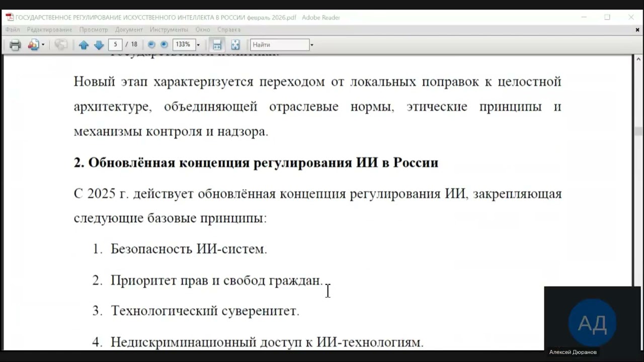644x362 pixels.
Task: Go to next page with down arrow
Action: click(99, 45)
